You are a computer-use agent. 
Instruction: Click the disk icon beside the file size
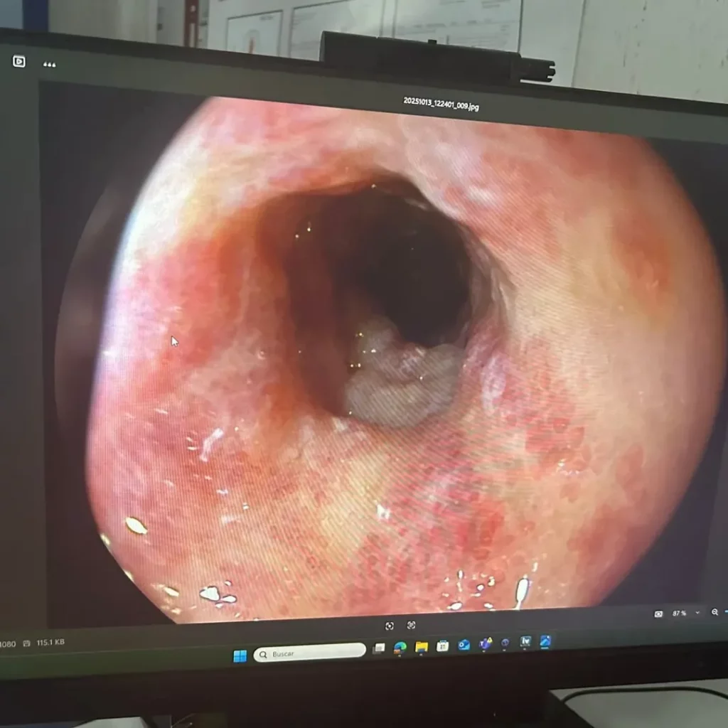27,643
